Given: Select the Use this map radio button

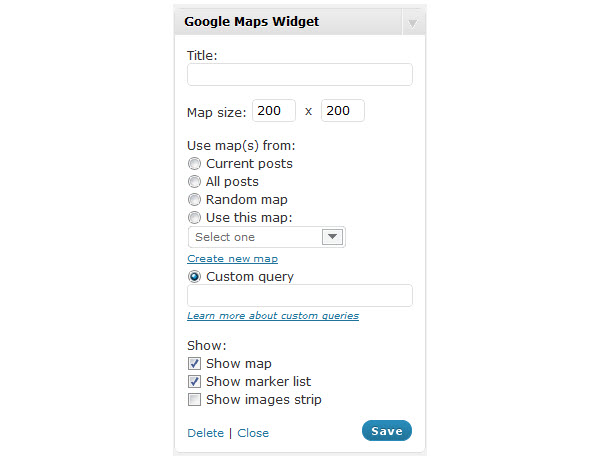Looking at the screenshot, I should point(195,218).
